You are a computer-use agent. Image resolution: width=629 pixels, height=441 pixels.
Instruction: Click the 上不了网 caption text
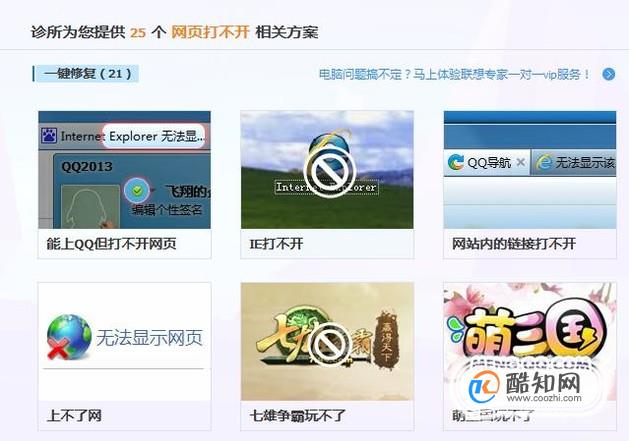[74, 416]
